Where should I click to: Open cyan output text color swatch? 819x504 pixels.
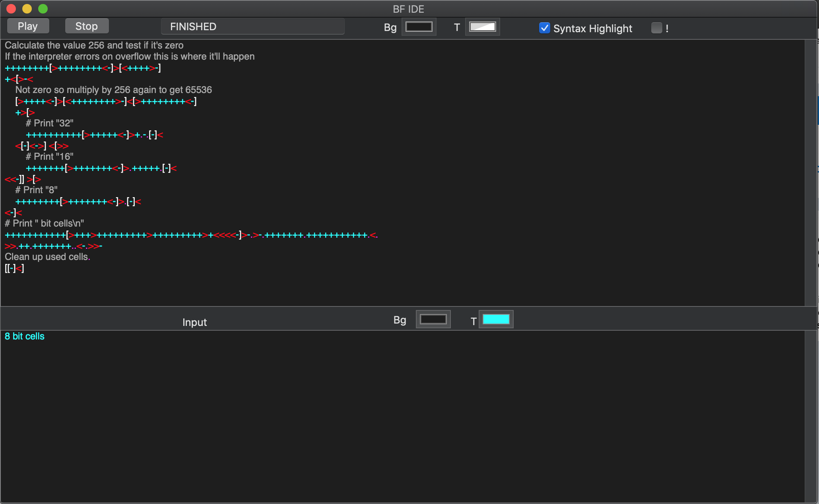pyautogui.click(x=496, y=319)
